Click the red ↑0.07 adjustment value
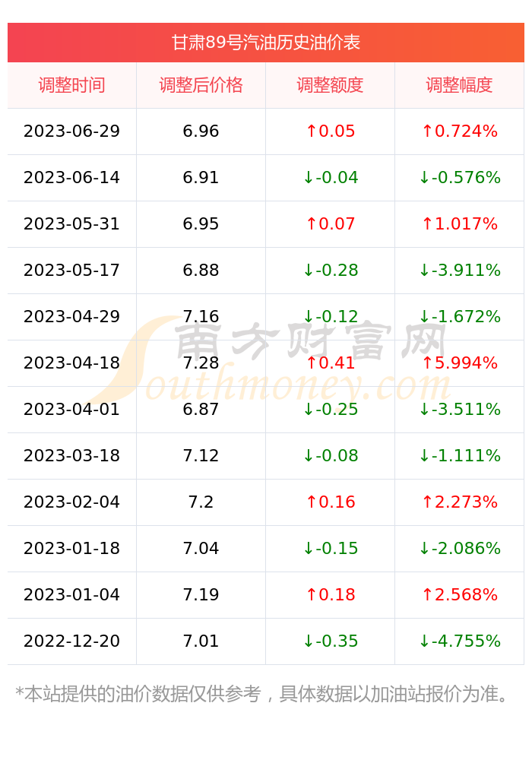532x760 pixels. (x=331, y=224)
